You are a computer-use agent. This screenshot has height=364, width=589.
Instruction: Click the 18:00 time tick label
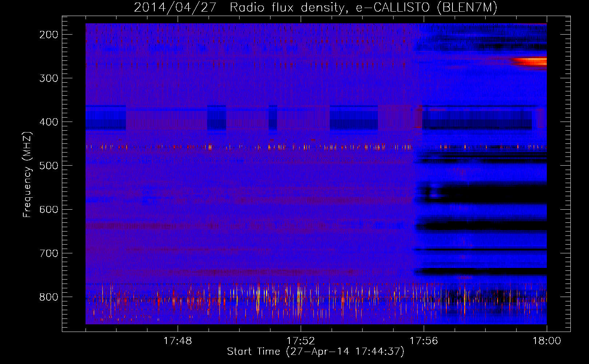pos(547,341)
